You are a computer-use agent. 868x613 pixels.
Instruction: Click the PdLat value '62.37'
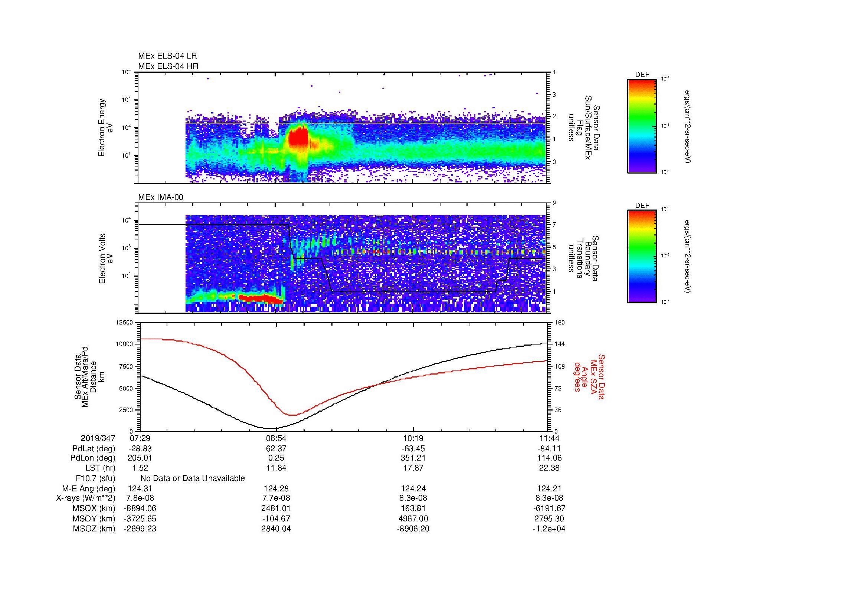276,449
